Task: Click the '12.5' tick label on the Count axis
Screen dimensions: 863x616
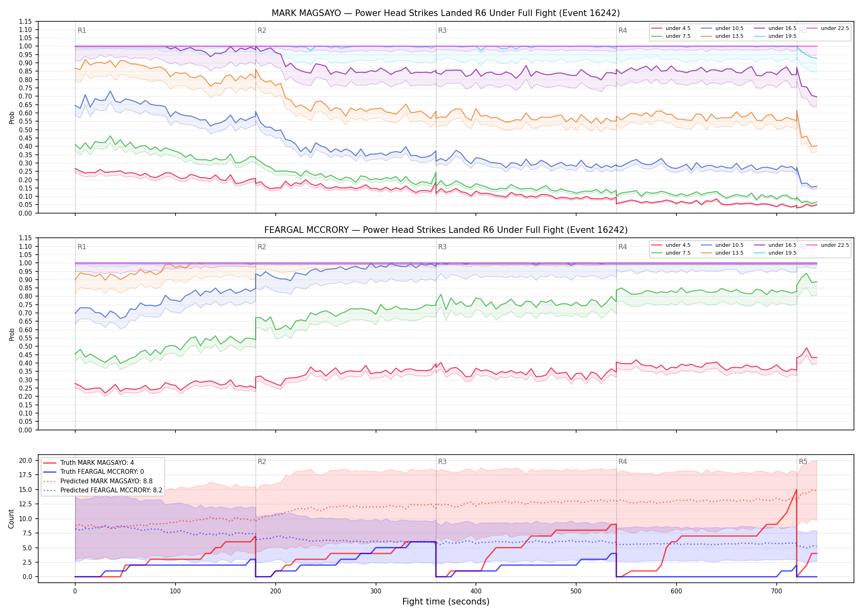Action: pos(27,504)
